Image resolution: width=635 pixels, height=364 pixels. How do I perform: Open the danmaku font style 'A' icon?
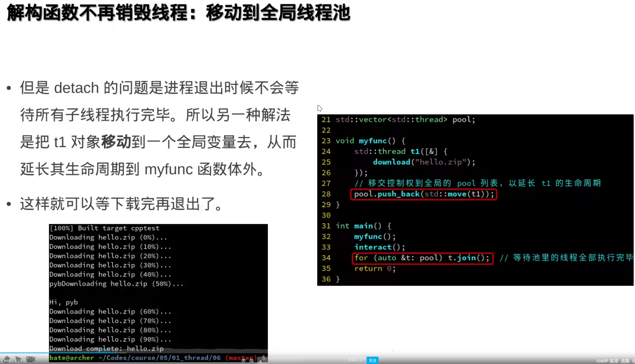click(260, 361)
